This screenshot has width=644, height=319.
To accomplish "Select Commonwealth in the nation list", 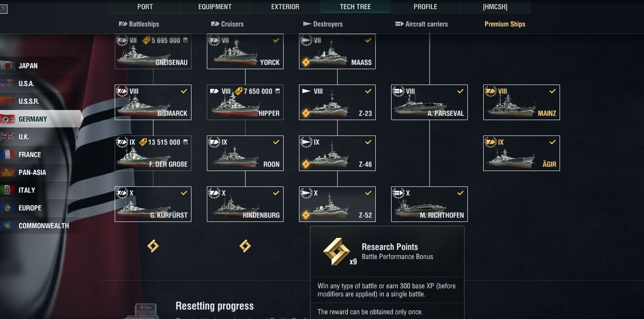I will point(43,226).
